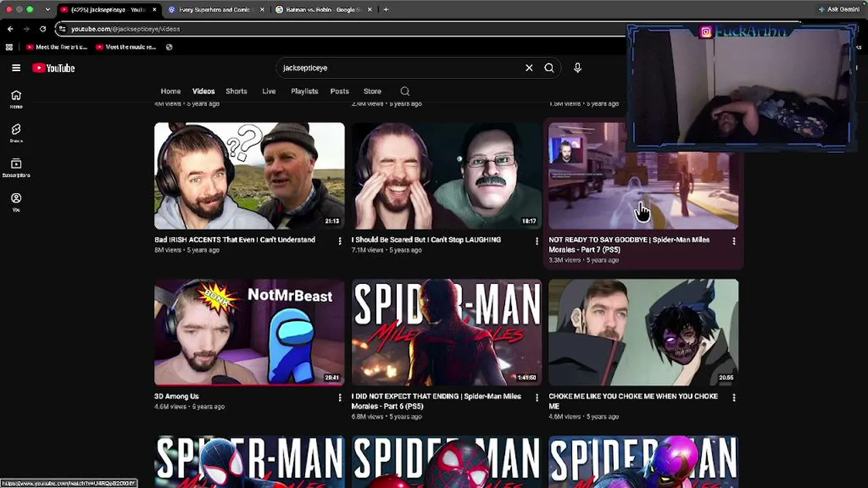
Task: Expand the tab search dropdown arrow
Action: (x=47, y=9)
